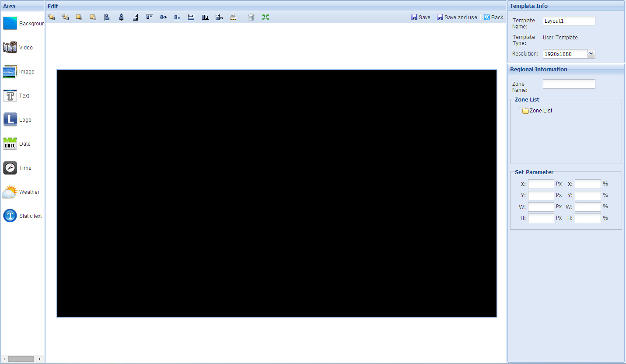Align selected zones to bottom edge

(x=177, y=17)
